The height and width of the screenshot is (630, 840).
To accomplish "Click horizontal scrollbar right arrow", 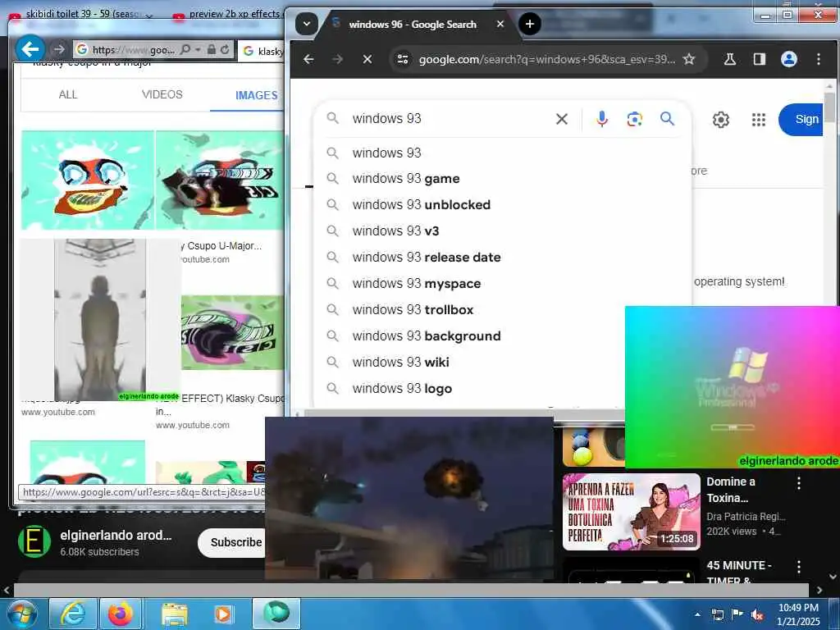I will tap(819, 591).
